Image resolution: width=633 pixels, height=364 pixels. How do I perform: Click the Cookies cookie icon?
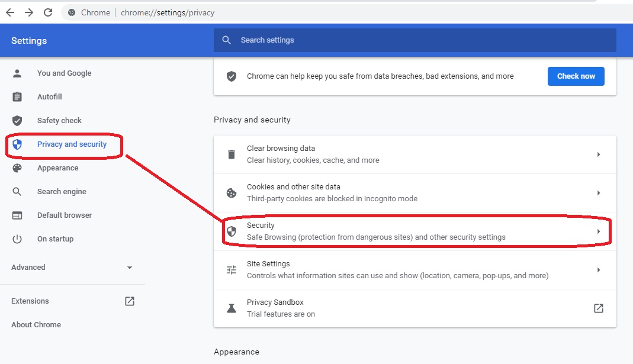[232, 193]
